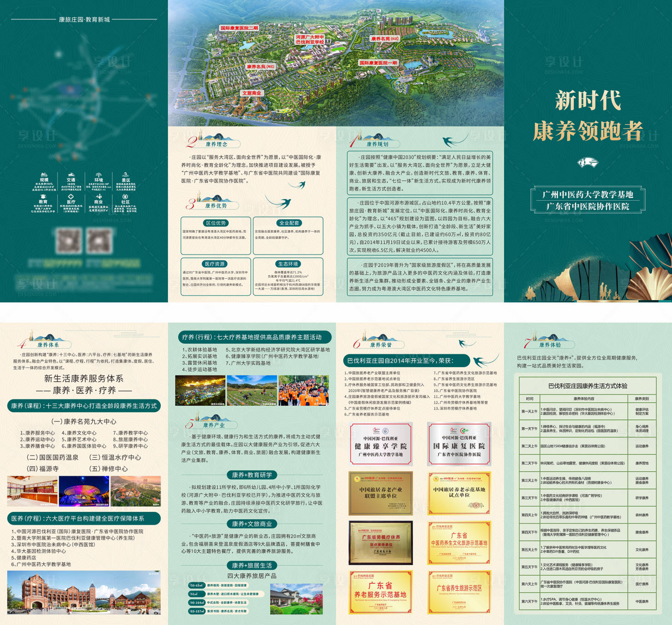Viewport: 672px width, 625px height.
Task: Click the 医疗 medical cross icon
Action: (x=71, y=197)
